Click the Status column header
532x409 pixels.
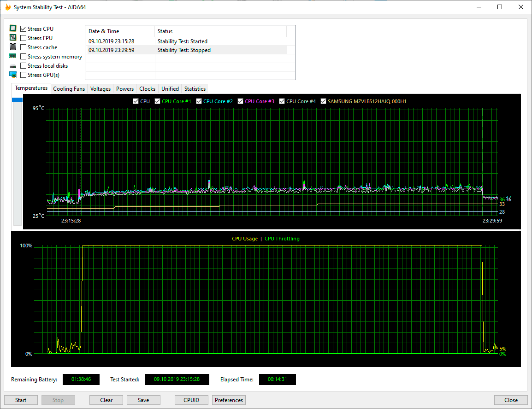click(x=220, y=31)
